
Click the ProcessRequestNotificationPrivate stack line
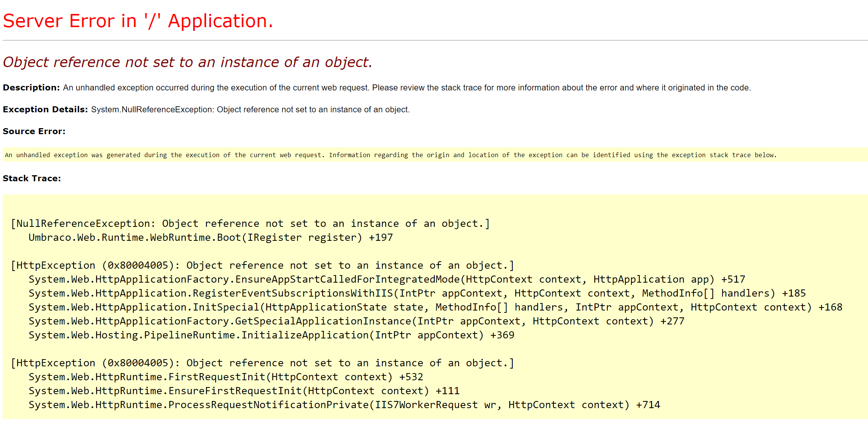344,405
